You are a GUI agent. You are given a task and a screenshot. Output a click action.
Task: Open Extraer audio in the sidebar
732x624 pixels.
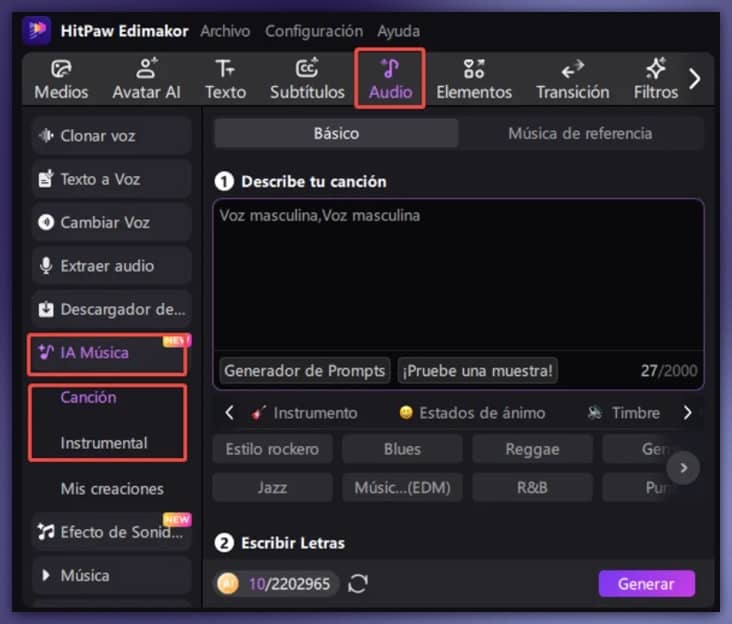[112, 266]
